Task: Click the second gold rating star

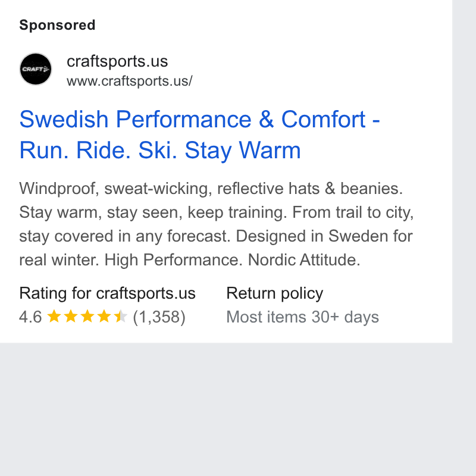Action: [x=71, y=316]
